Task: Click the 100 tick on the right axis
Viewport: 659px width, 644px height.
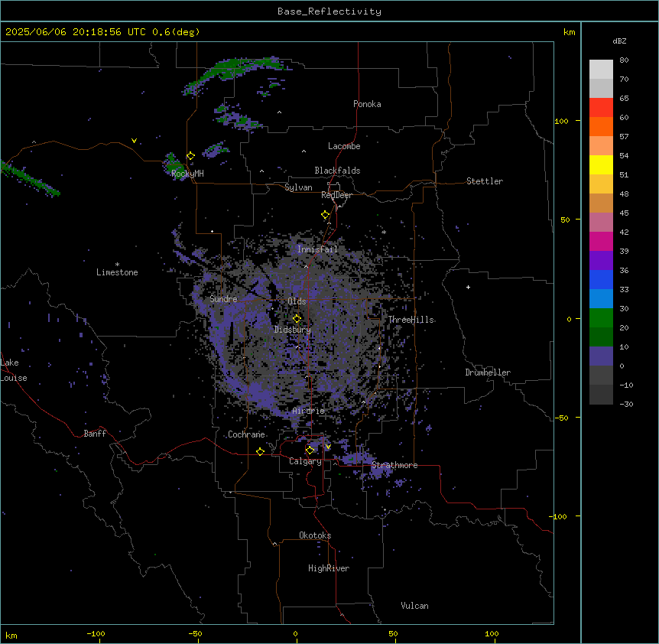Action: [x=561, y=121]
